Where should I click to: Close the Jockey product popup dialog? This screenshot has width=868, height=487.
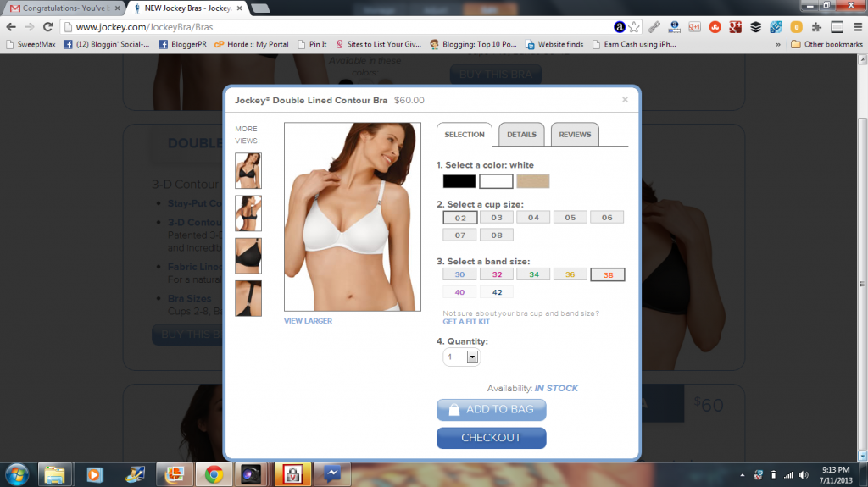(x=625, y=100)
